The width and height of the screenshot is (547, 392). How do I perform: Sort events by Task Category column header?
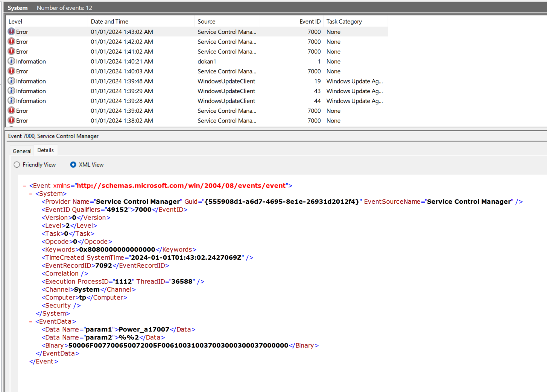356,21
